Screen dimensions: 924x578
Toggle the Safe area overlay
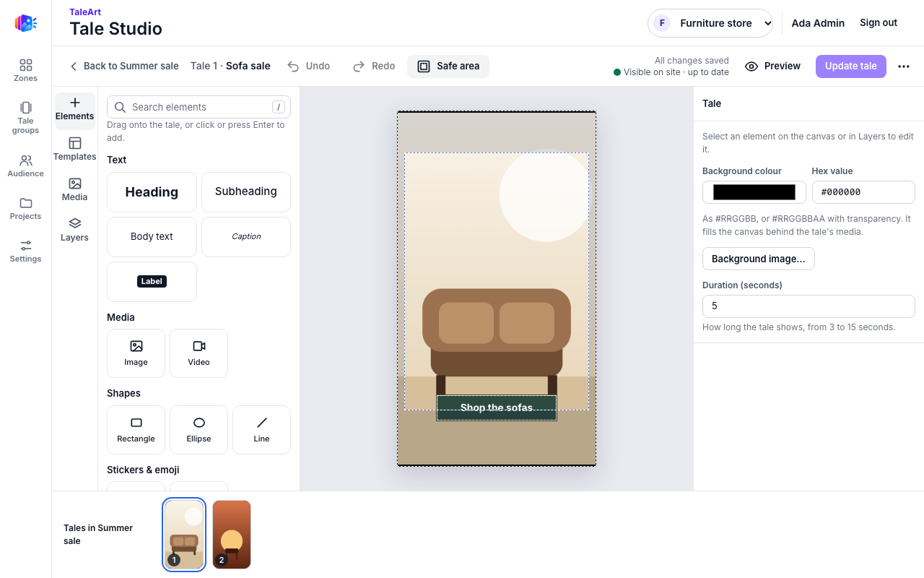click(448, 66)
